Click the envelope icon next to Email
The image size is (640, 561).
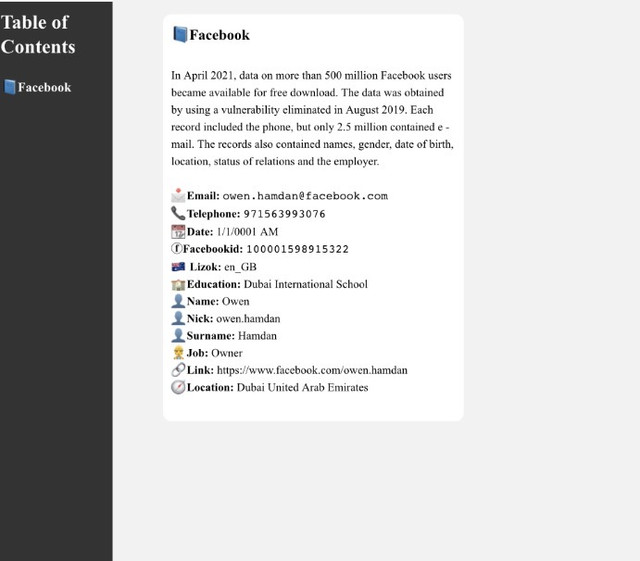pyautogui.click(x=178, y=196)
